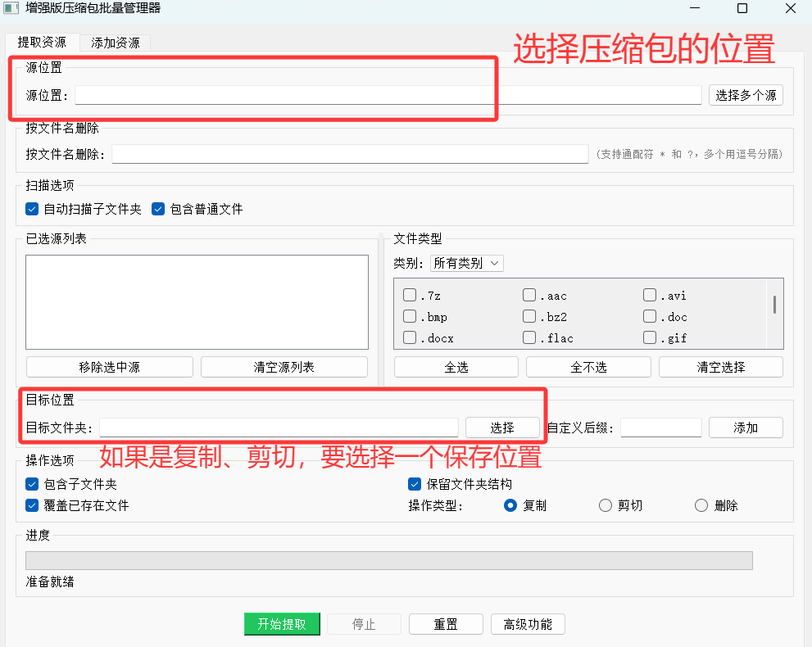Click 选择 to pick target folder
Screen dimensions: 812x647
(502, 428)
